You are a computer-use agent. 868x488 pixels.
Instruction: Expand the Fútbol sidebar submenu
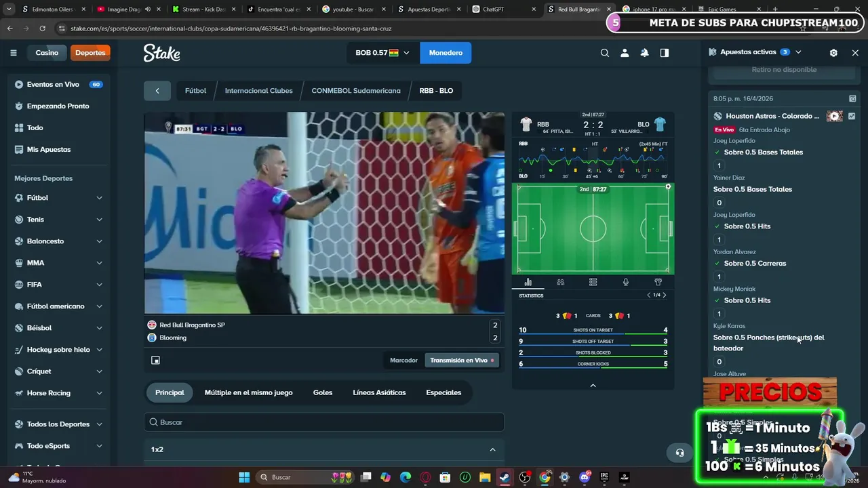(x=99, y=198)
